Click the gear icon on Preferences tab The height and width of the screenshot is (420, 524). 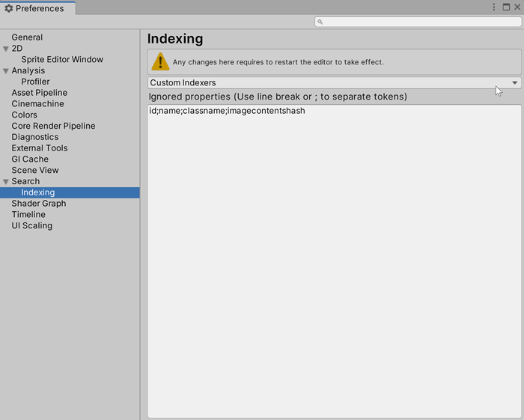tap(9, 8)
